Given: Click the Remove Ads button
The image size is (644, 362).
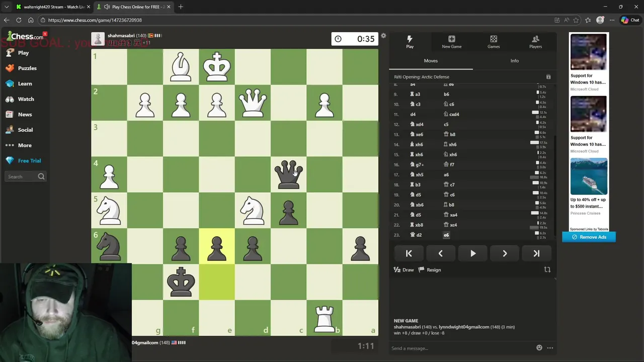Looking at the screenshot, I should pyautogui.click(x=589, y=237).
